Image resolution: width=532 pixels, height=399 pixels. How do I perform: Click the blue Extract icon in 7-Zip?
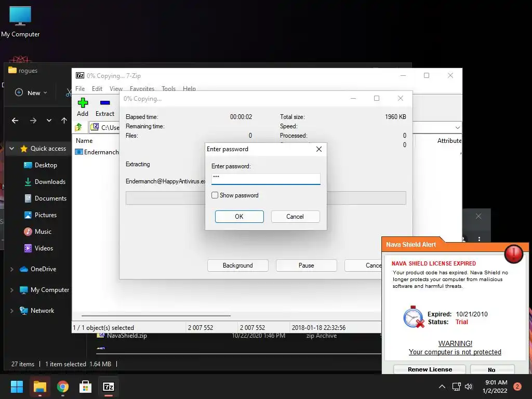[105, 103]
